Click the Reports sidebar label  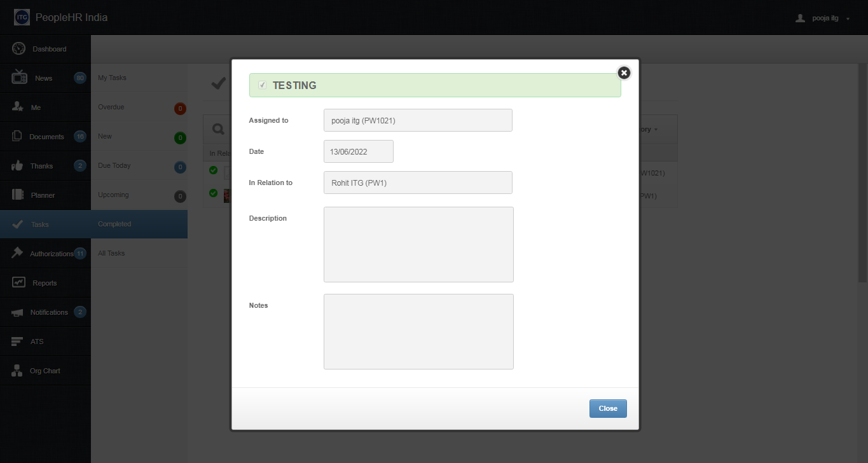(45, 283)
